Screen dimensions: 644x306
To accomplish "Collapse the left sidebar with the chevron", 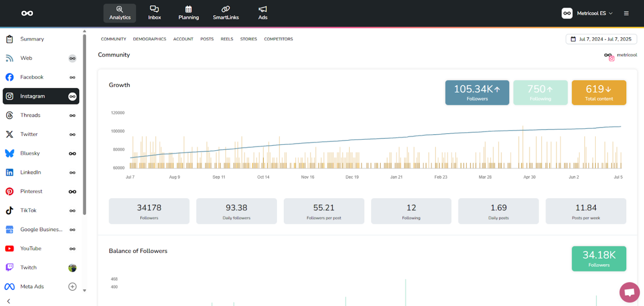I will click(8, 301).
